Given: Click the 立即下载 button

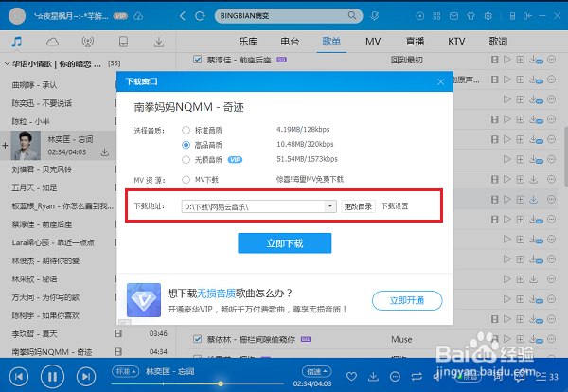Looking at the screenshot, I should pos(285,243).
